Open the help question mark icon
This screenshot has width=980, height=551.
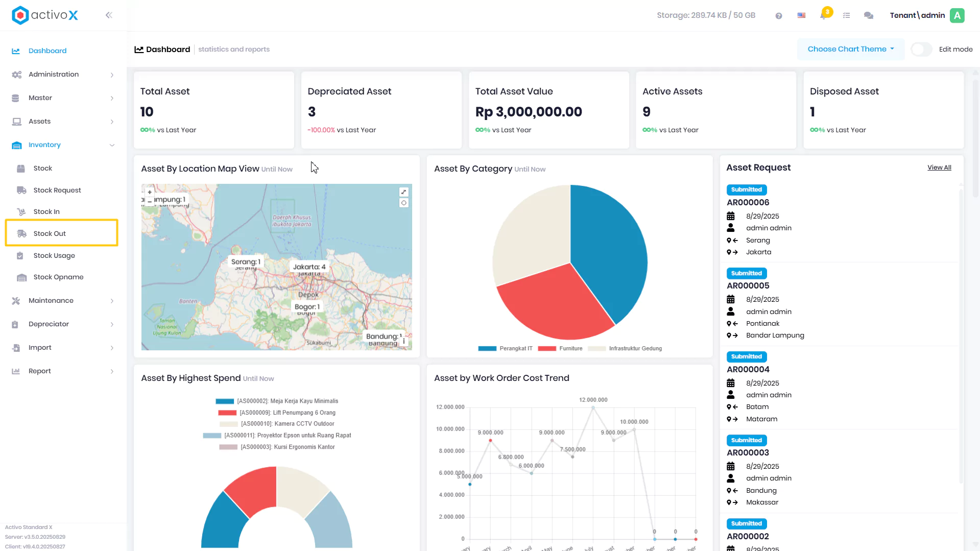pos(778,16)
